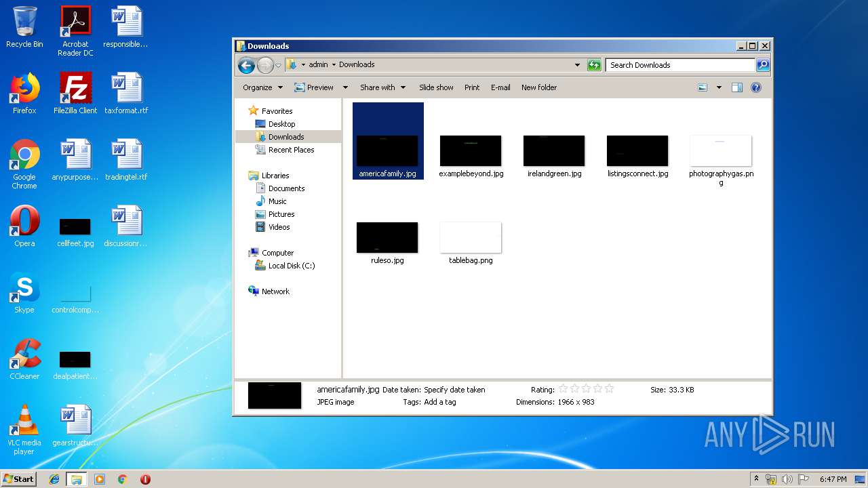The height and width of the screenshot is (488, 868).
Task: Select irelandgreen.jpg file
Action: click(x=554, y=150)
